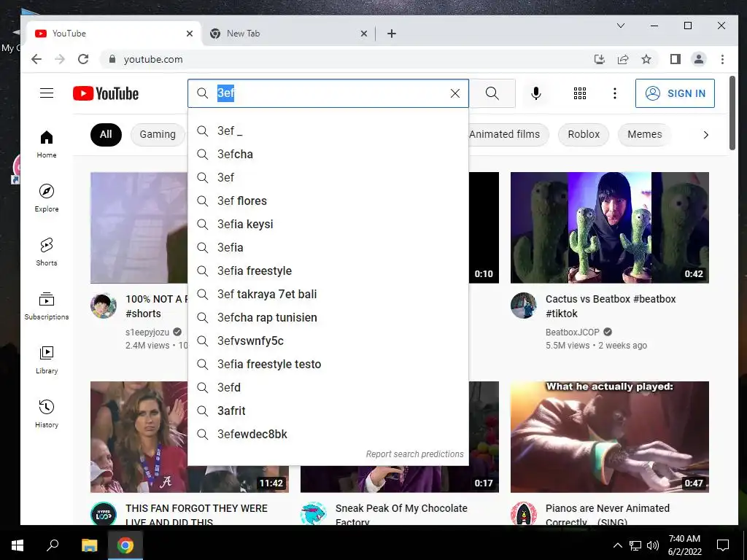Choose suggestion "3efewdec8bk"
The height and width of the screenshot is (560, 747).
pos(328,435)
